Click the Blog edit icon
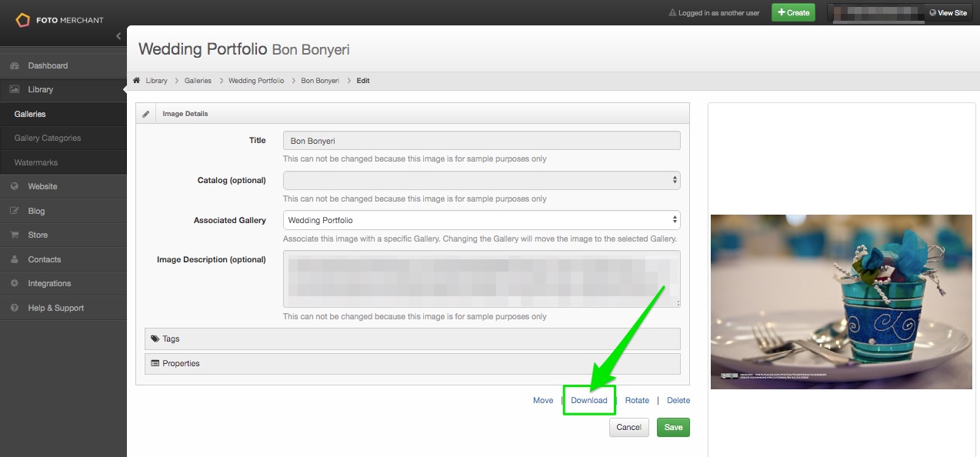Image resolution: width=980 pixels, height=457 pixels. coord(15,211)
